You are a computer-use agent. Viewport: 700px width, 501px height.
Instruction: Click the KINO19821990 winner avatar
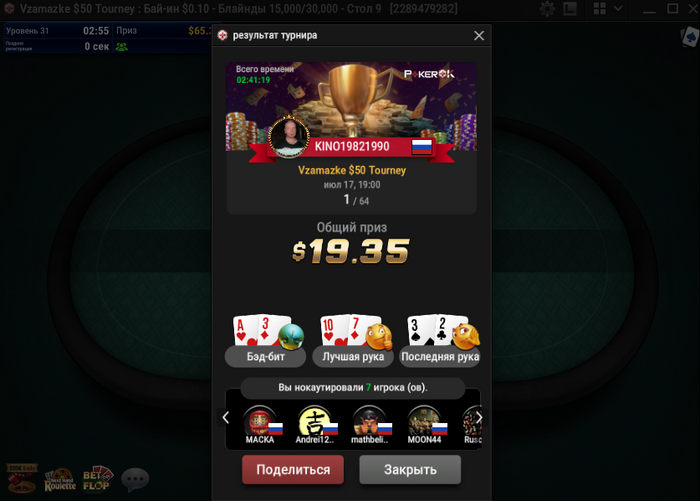[288, 137]
